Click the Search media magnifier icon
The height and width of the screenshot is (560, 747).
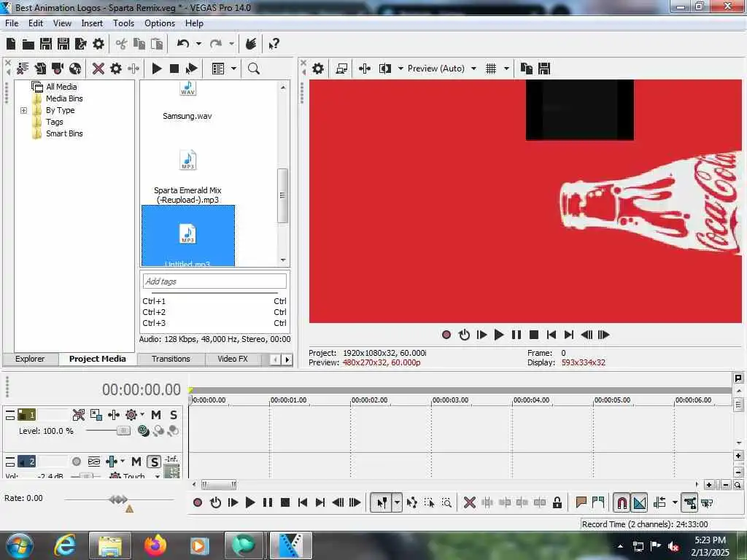click(254, 69)
